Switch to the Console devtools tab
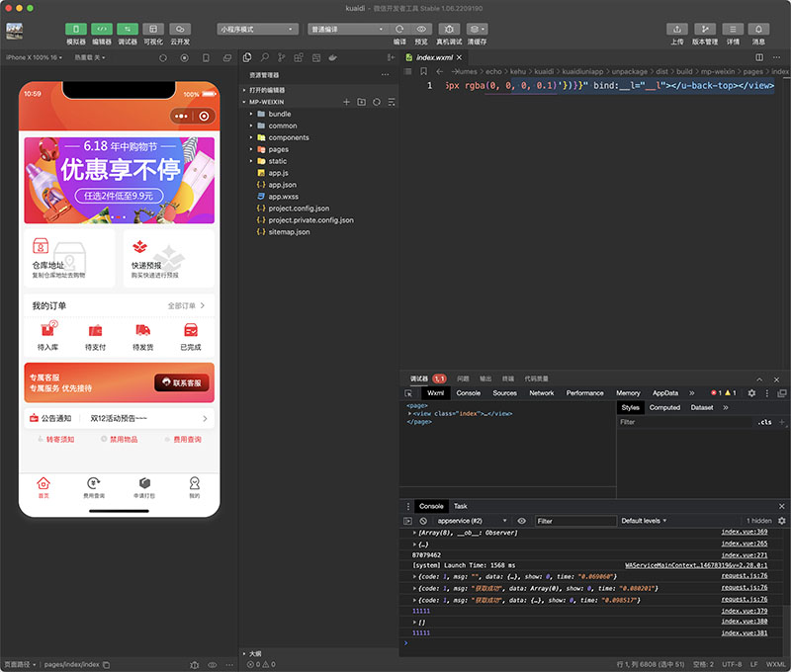791x672 pixels. coord(468,392)
